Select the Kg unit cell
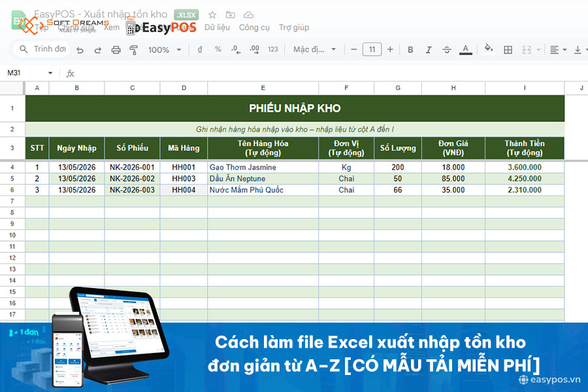 tap(346, 167)
